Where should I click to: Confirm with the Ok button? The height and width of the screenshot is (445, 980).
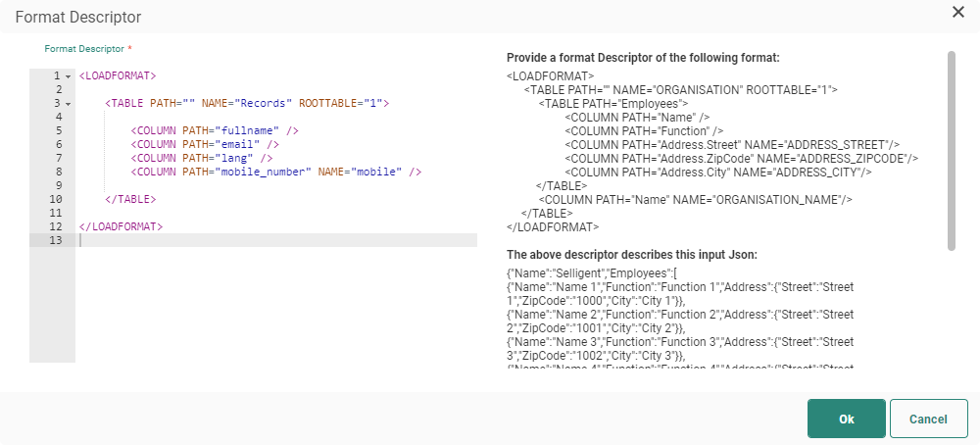[846, 419]
